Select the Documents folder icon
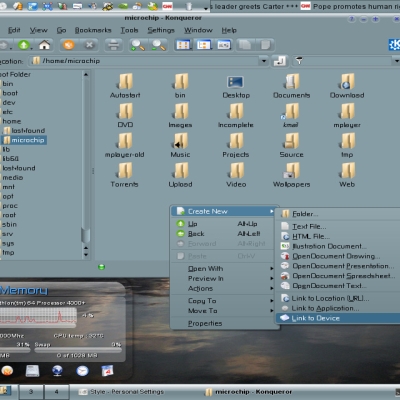This screenshot has width=400, height=400. click(x=292, y=82)
